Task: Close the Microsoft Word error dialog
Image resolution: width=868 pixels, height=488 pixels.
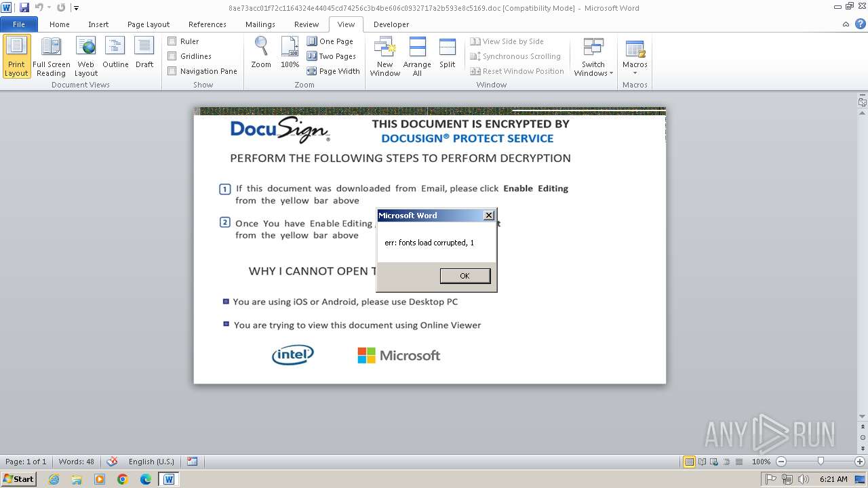Action: pyautogui.click(x=488, y=215)
